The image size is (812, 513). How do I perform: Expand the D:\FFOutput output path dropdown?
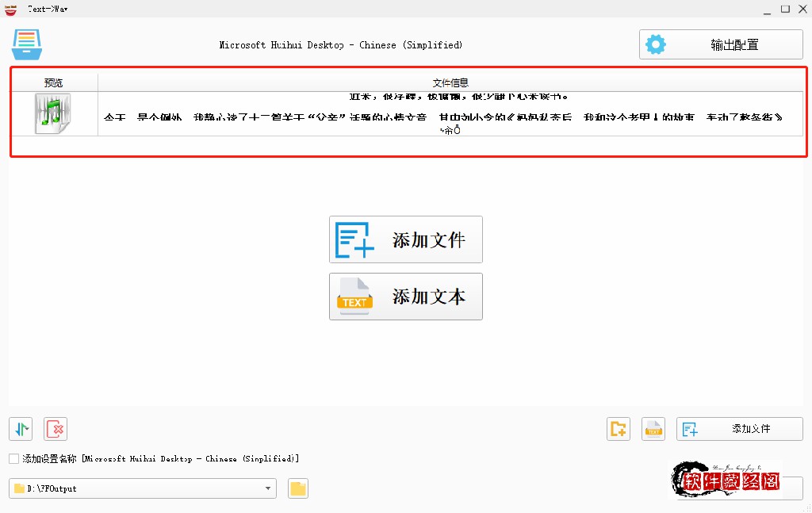268,488
